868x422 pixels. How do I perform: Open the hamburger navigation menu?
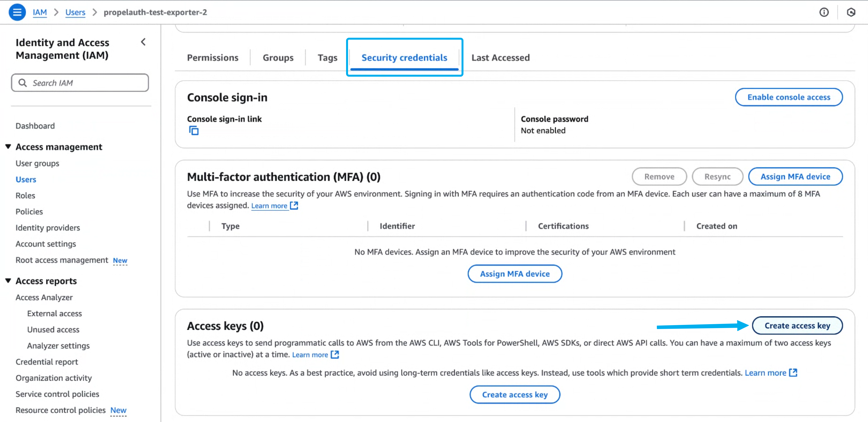point(17,12)
